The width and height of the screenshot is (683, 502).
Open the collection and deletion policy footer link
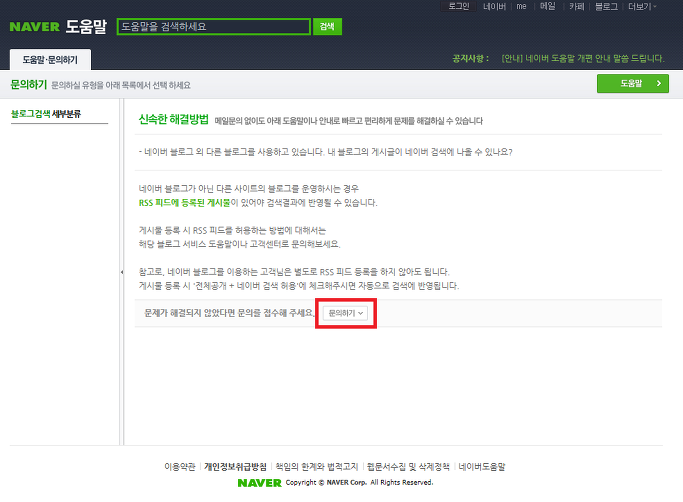(408, 467)
